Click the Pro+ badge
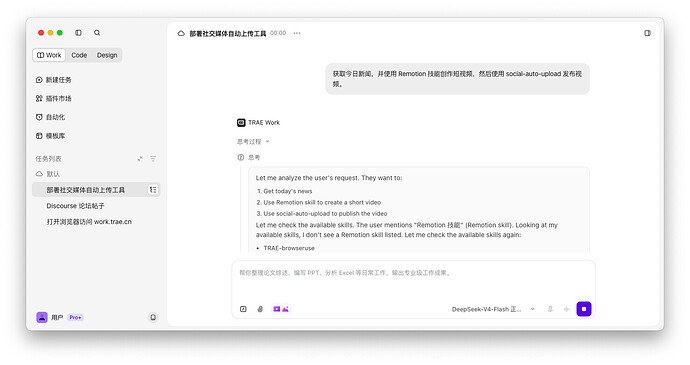690x365 pixels. click(x=75, y=317)
